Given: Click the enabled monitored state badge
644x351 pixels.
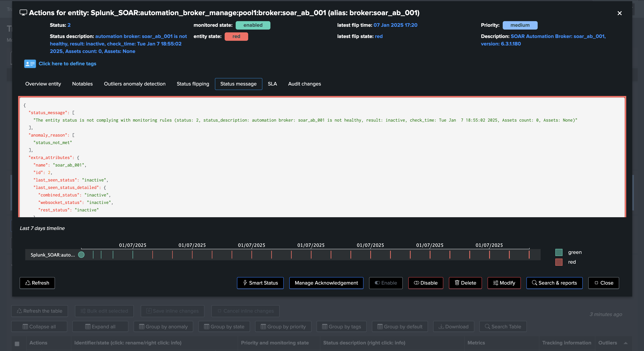Looking at the screenshot, I should tap(253, 25).
